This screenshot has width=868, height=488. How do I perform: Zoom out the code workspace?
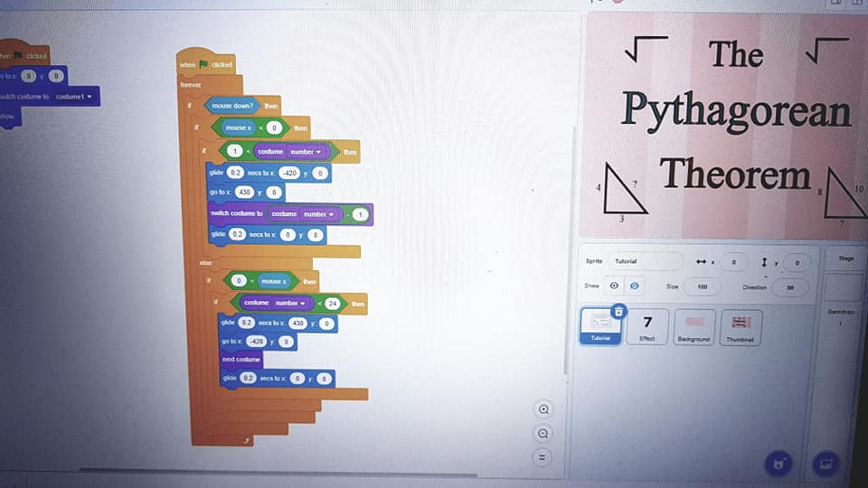click(543, 434)
